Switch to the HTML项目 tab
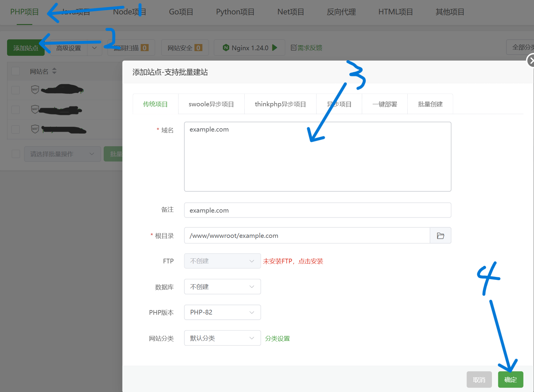The image size is (534, 392). [396, 12]
